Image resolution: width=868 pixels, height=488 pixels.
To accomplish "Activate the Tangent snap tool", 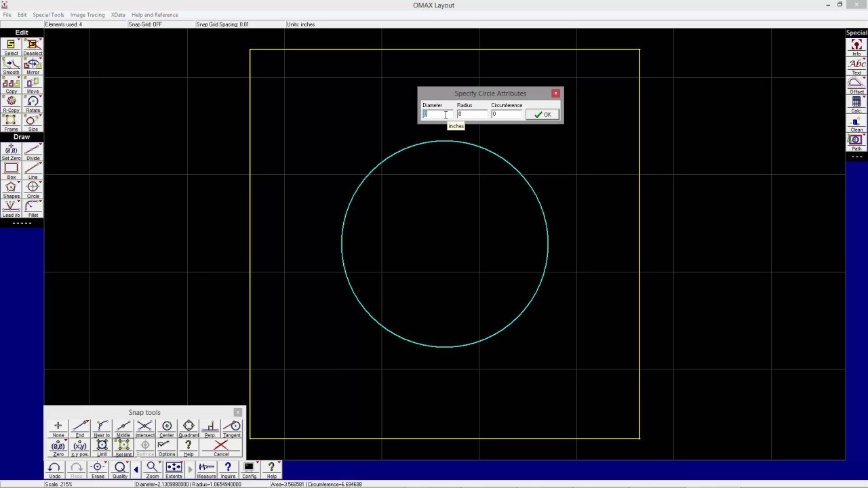I will [x=232, y=428].
